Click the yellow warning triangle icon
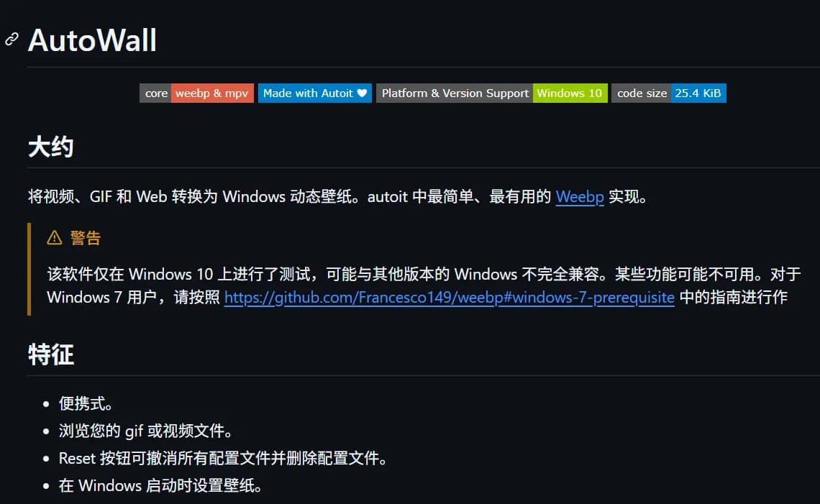 tap(55, 238)
